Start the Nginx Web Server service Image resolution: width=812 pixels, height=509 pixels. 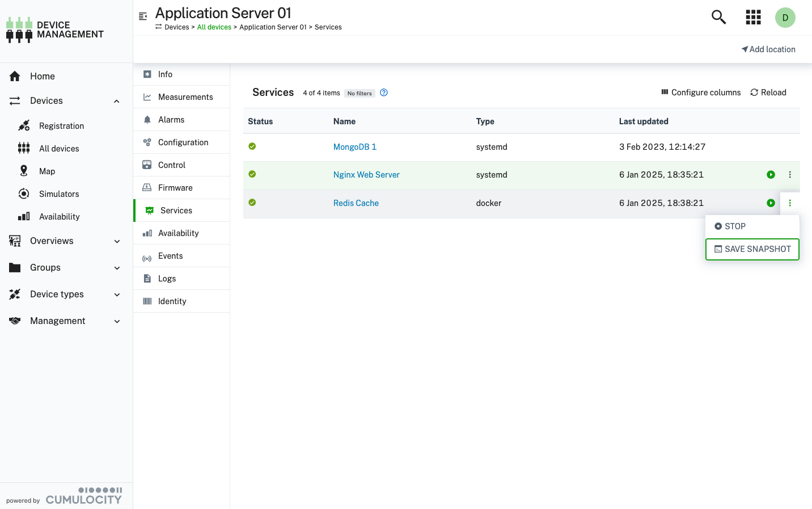[x=771, y=175]
